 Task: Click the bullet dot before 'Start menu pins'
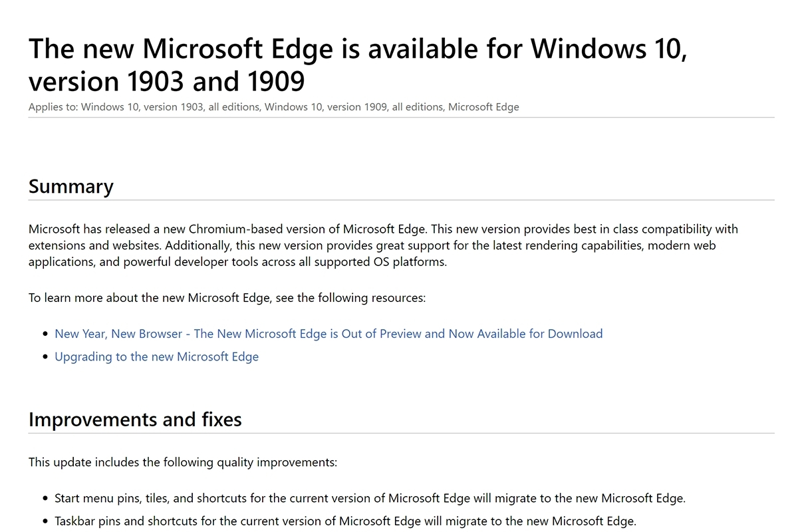tap(45, 499)
